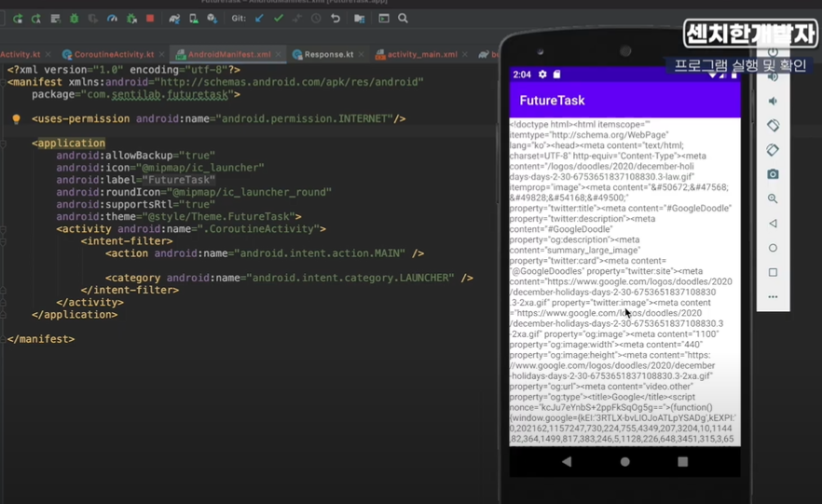
Task: Run app with coverage icon
Action: [x=93, y=19]
